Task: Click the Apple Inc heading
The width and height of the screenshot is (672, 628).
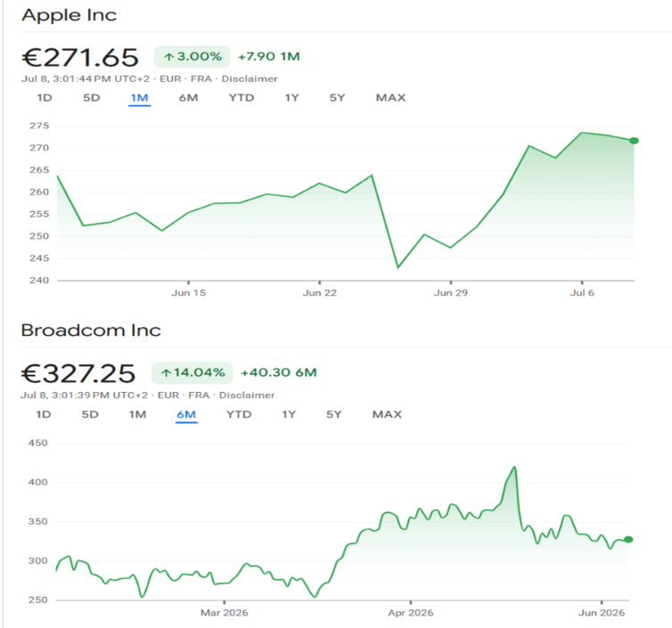Action: [x=69, y=15]
